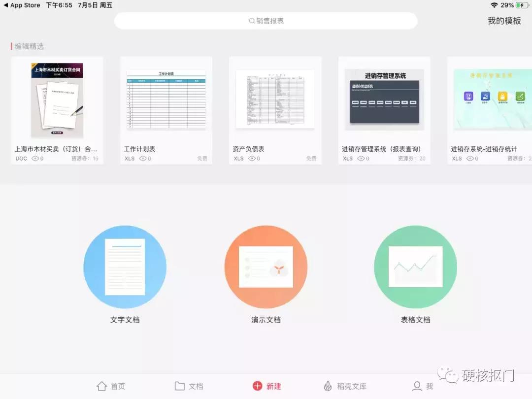Tap title 工作计划表
The image size is (532, 399).
click(x=139, y=149)
